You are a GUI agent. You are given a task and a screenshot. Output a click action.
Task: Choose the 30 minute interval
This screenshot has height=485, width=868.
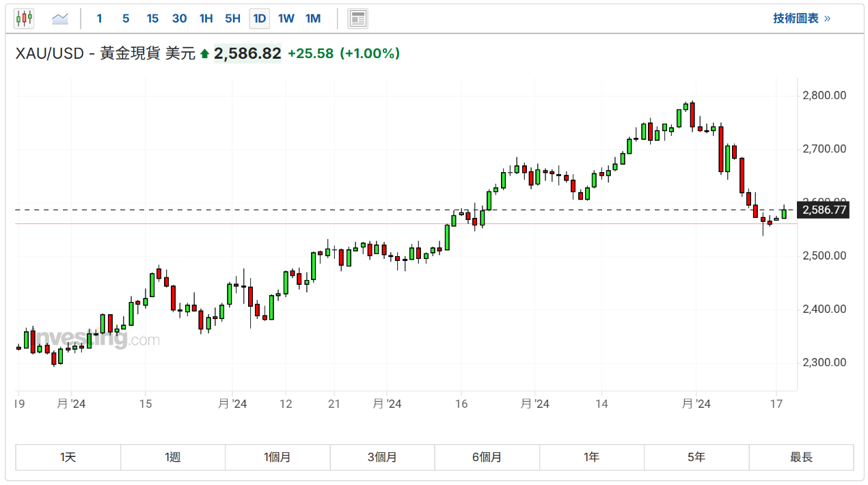coord(179,18)
